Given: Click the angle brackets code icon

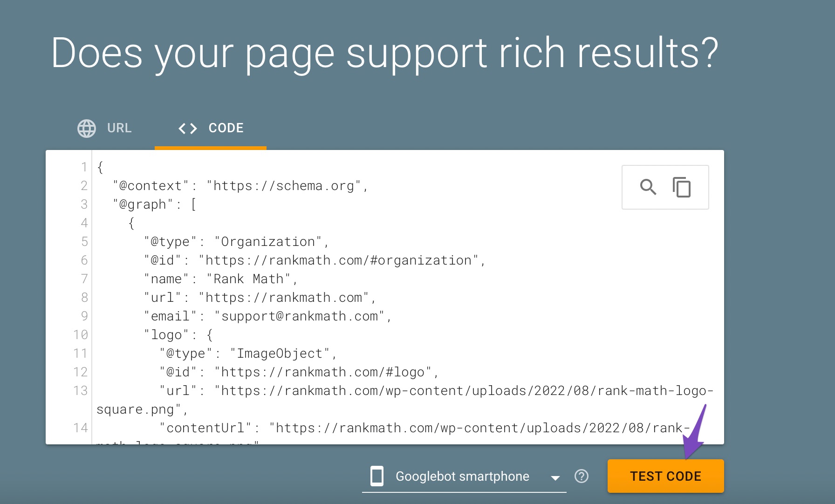Looking at the screenshot, I should click(x=188, y=128).
